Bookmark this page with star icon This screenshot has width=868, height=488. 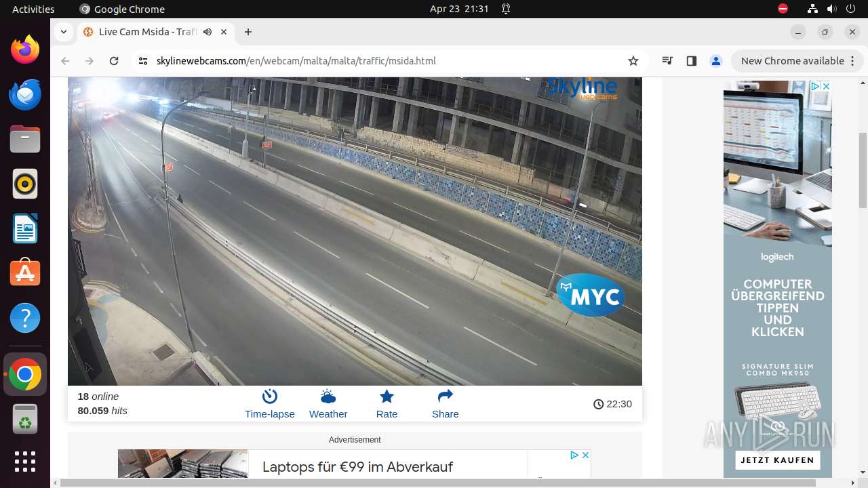633,61
